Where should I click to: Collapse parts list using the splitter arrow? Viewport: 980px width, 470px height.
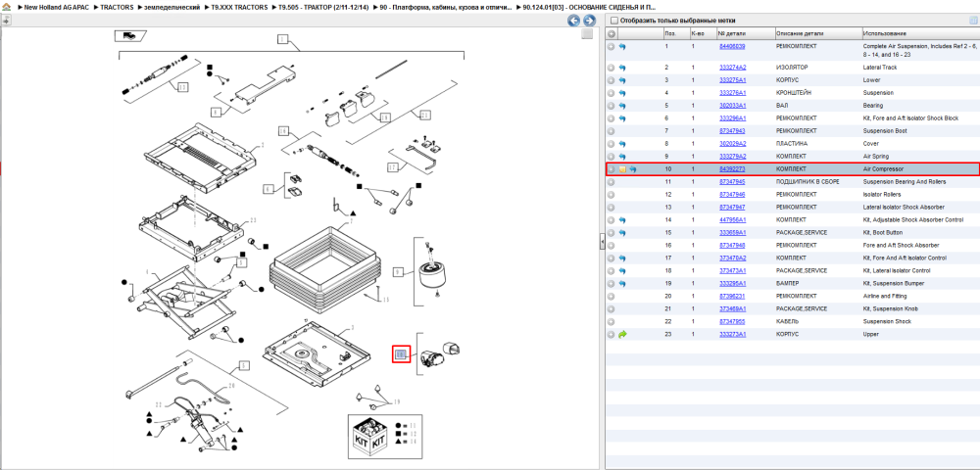602,240
